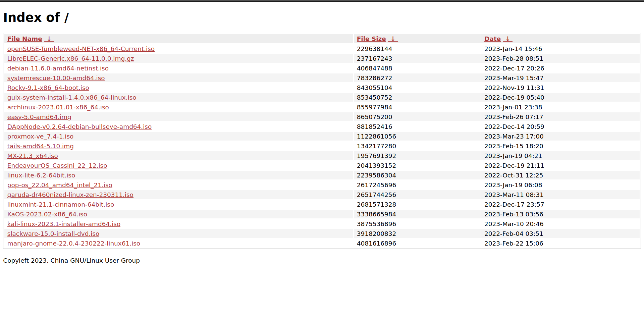Image resolution: width=644 pixels, height=316 pixels.
Task: Sort by File Name column header
Action: pos(25,39)
